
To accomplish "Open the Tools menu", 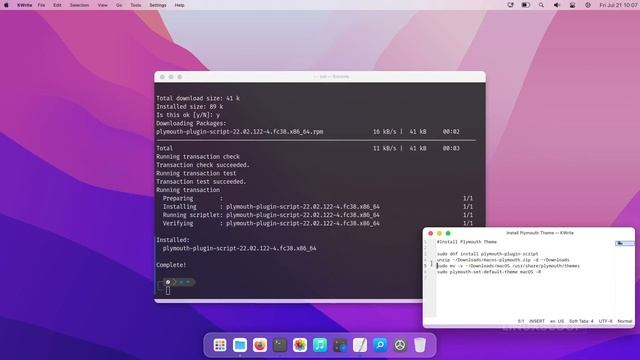I will (136, 5).
